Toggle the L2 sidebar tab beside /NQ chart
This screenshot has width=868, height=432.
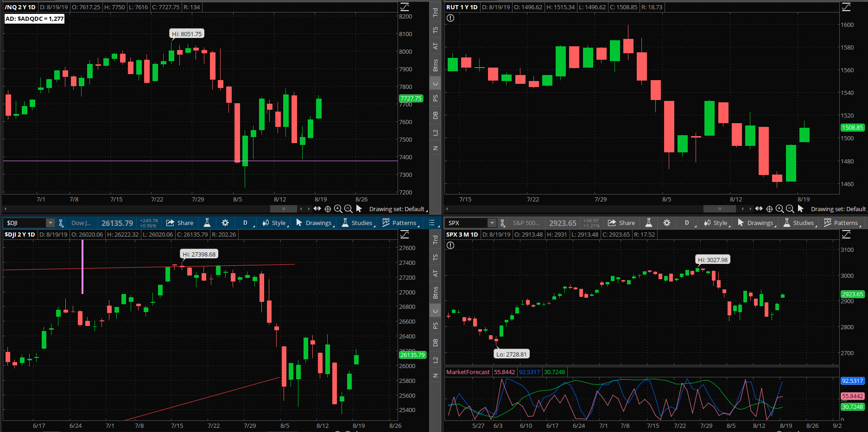(435, 133)
